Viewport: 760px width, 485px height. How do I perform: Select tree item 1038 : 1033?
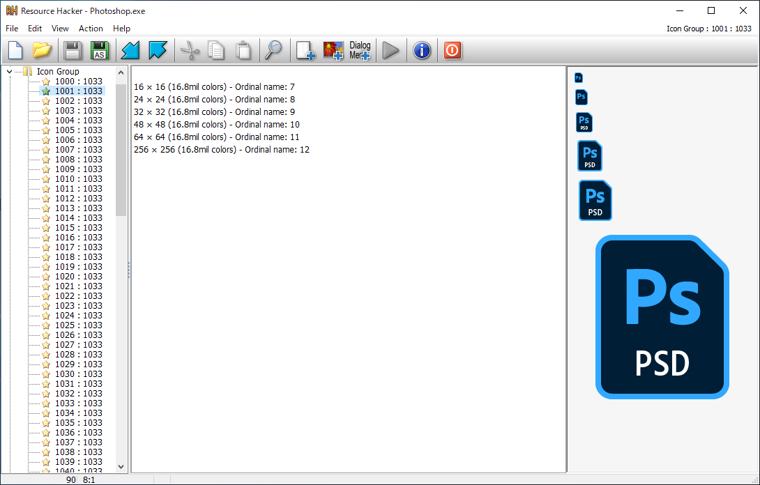point(79,452)
